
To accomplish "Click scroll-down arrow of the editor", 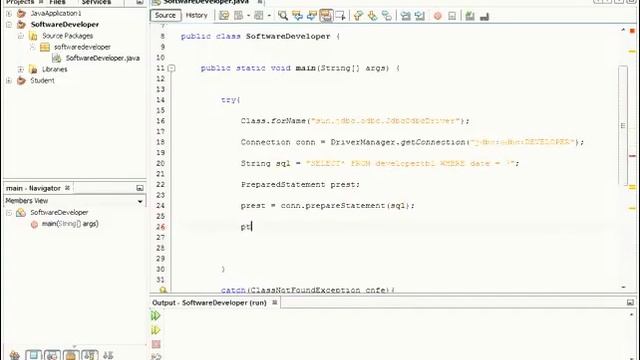I will (623, 287).
